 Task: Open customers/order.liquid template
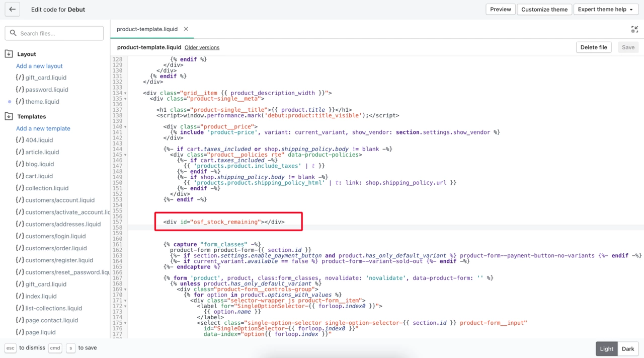click(56, 248)
